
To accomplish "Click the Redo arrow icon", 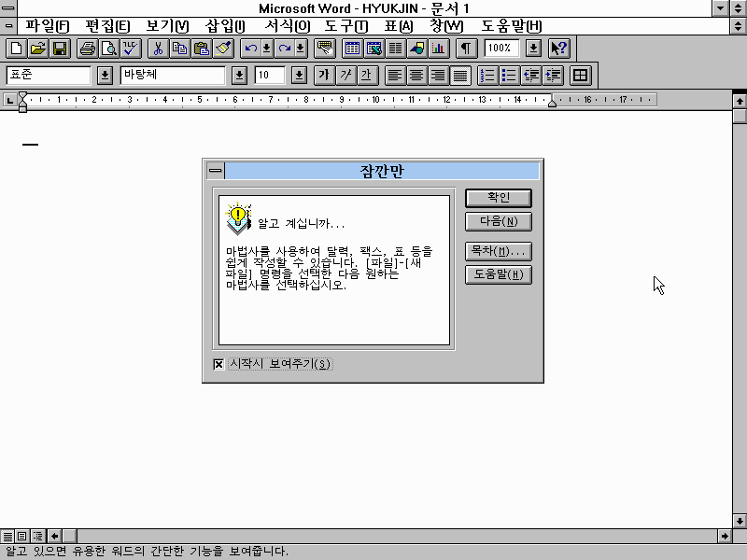I will [x=285, y=49].
